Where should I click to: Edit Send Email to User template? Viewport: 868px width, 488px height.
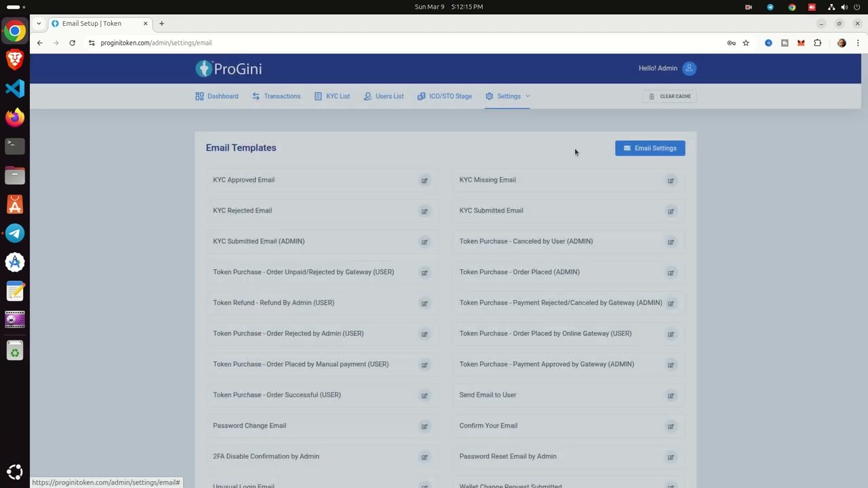(671, 395)
